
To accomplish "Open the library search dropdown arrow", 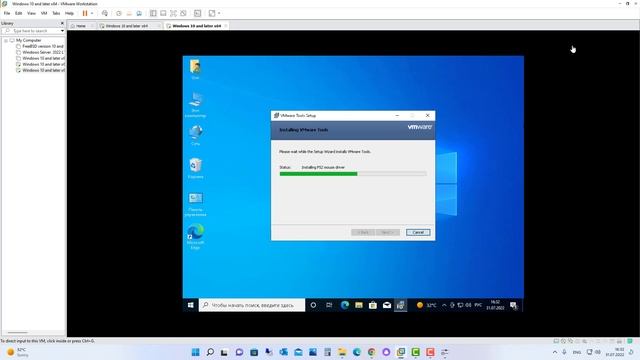I will pyautogui.click(x=62, y=31).
